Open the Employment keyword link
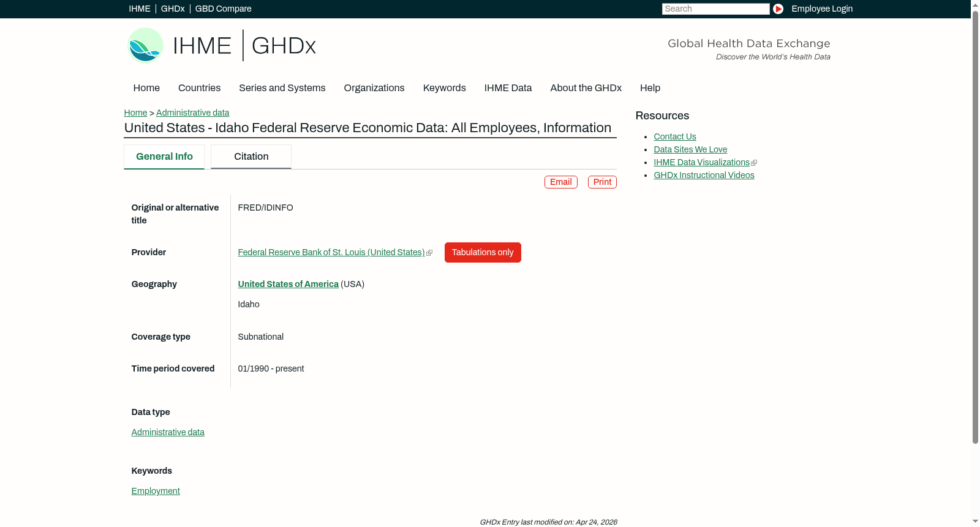This screenshot has height=527, width=980. pyautogui.click(x=156, y=491)
